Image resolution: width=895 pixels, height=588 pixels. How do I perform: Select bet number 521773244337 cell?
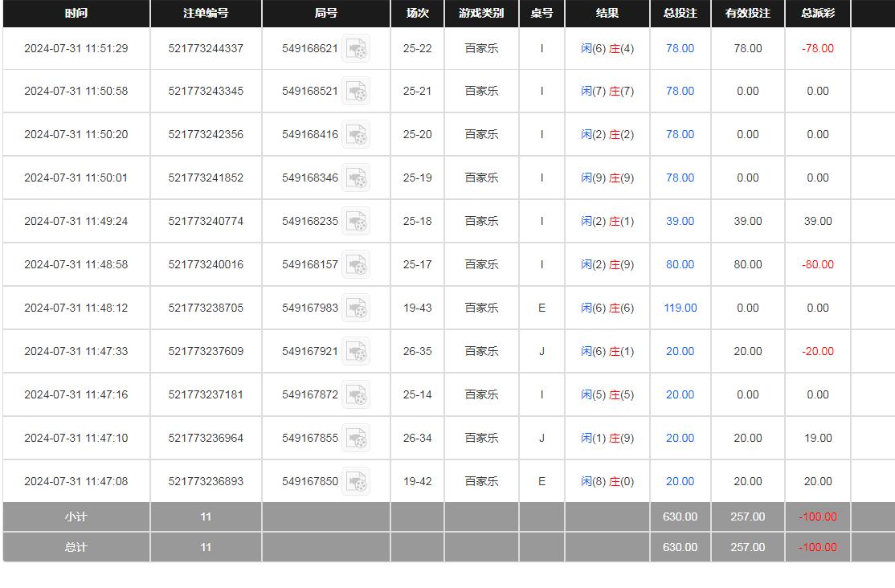pyautogui.click(x=206, y=48)
